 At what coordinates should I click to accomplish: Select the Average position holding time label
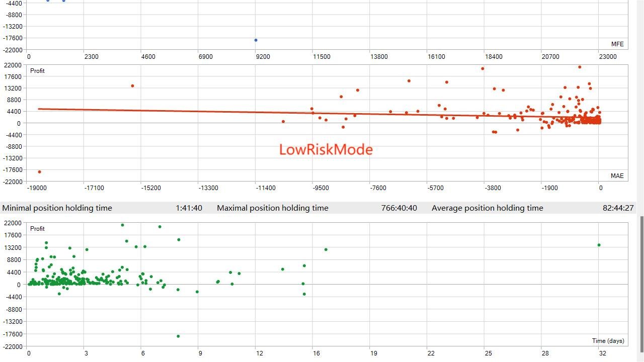coord(487,208)
